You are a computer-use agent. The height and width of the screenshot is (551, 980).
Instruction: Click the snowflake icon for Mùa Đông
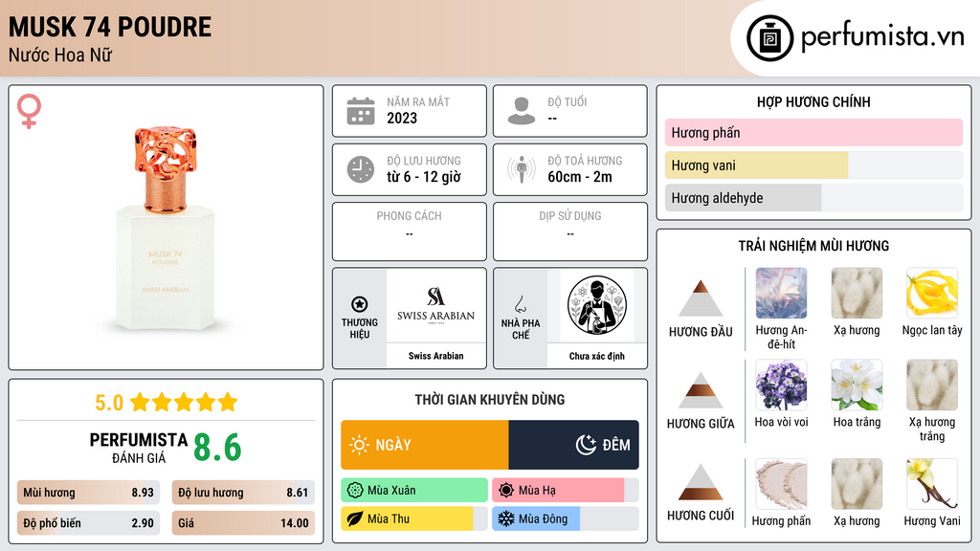[x=506, y=518]
